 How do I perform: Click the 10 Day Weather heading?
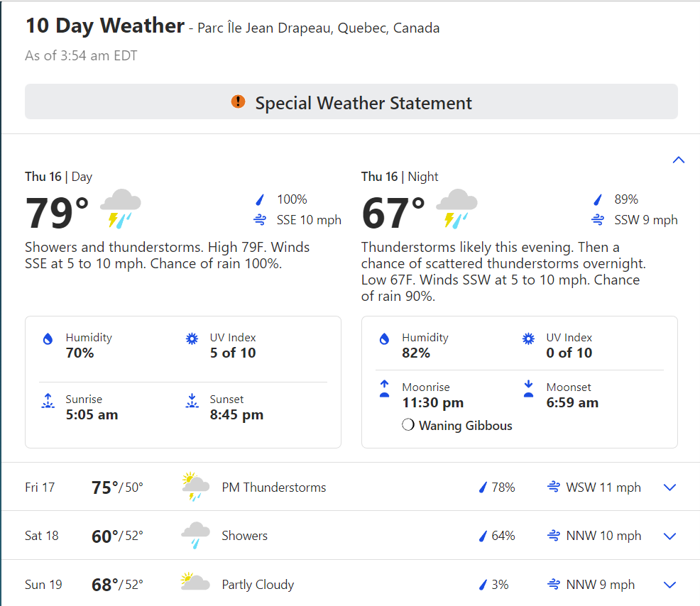point(105,26)
